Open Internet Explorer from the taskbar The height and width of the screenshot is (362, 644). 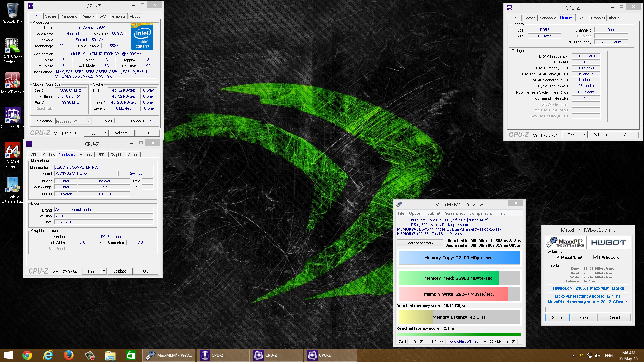coord(48,355)
